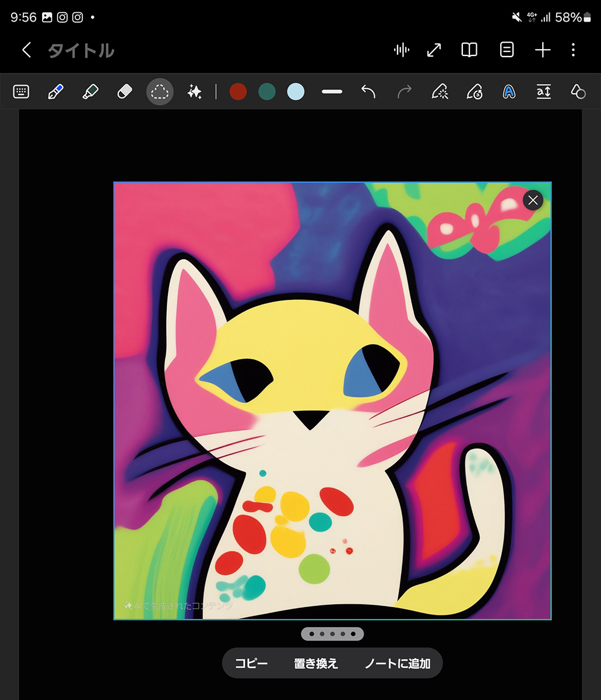Undo the last action

tap(368, 92)
